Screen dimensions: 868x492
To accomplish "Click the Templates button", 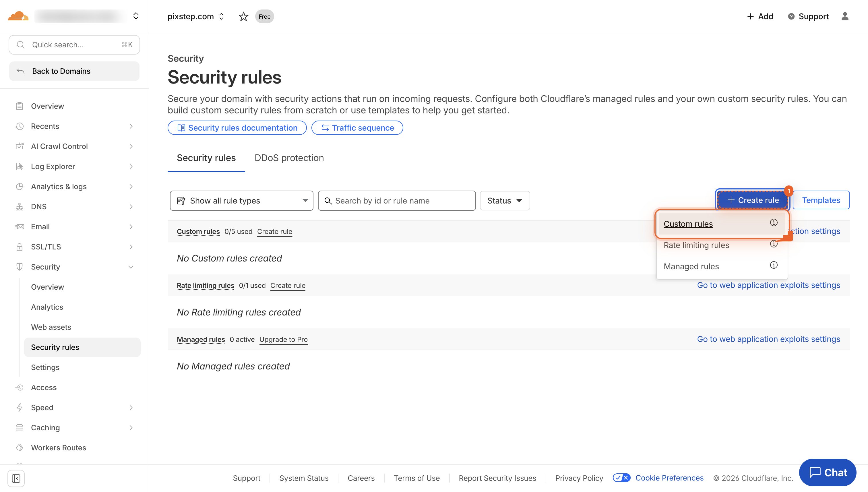I will coord(821,200).
